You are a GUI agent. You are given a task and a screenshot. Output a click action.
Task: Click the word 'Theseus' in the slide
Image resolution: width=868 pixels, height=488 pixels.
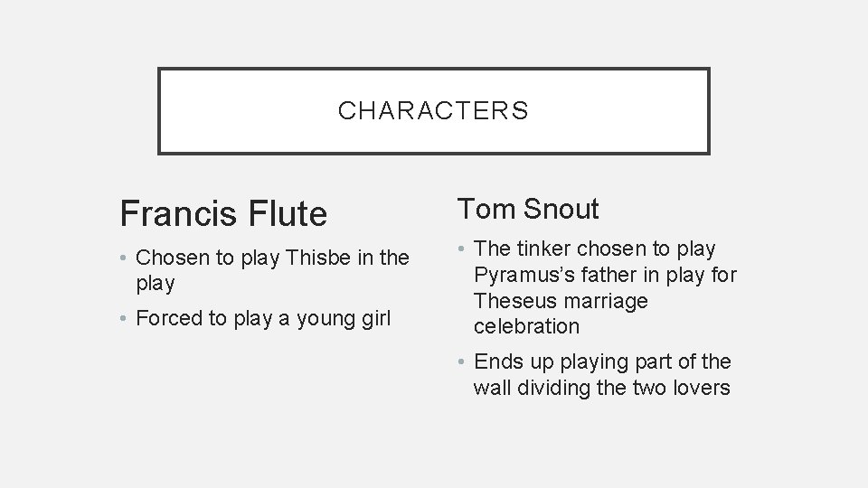[x=510, y=300]
